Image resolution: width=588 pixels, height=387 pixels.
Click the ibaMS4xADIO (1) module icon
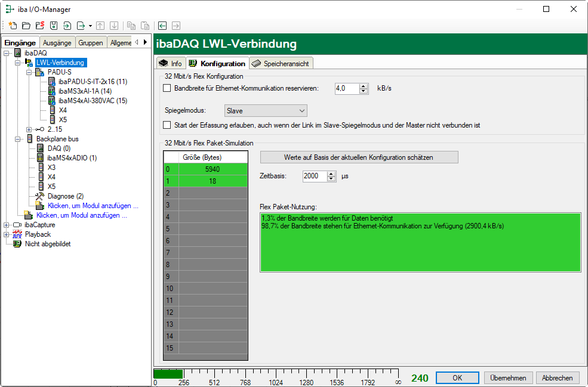click(40, 158)
